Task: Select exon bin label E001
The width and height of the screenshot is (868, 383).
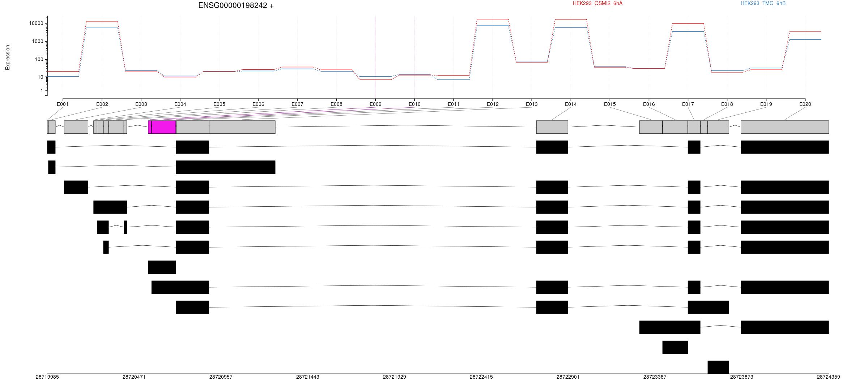Action: [63, 104]
